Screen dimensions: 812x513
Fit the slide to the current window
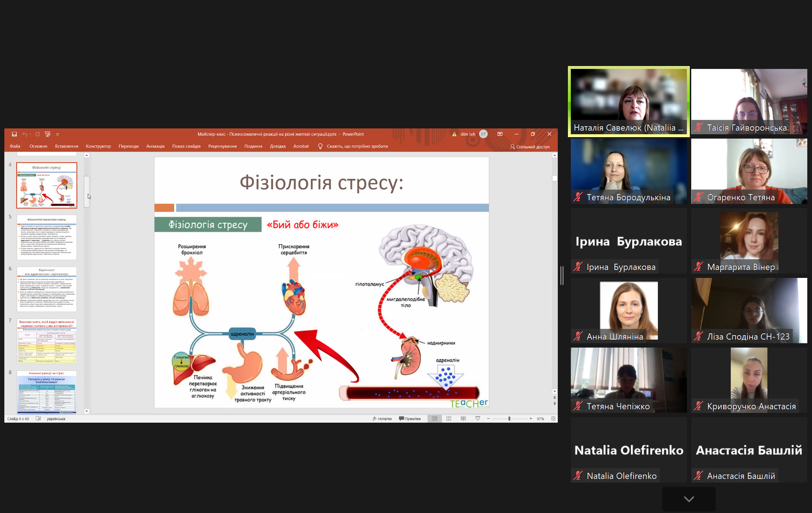(x=553, y=419)
